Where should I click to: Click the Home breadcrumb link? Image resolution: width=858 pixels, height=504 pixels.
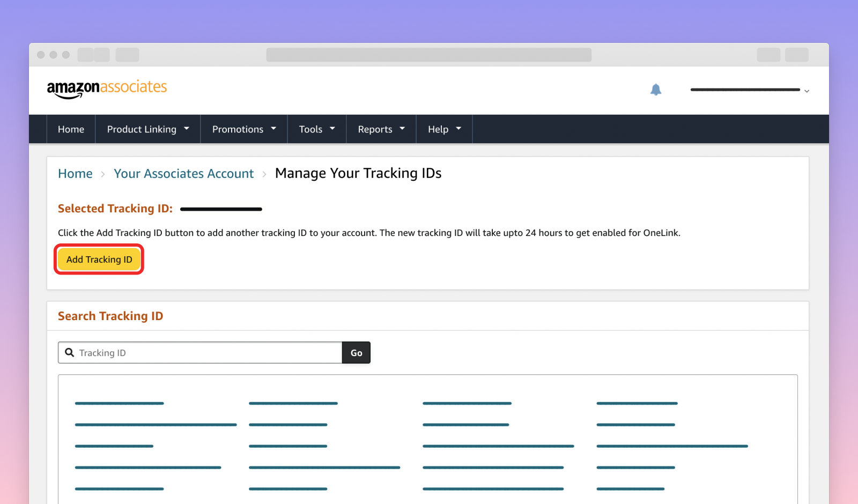pos(75,174)
